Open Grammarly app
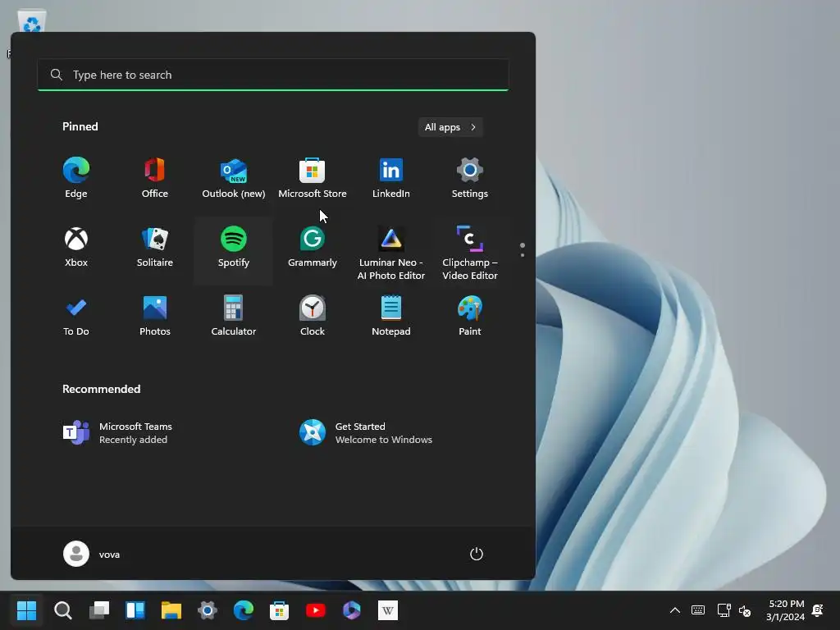 [x=313, y=247]
